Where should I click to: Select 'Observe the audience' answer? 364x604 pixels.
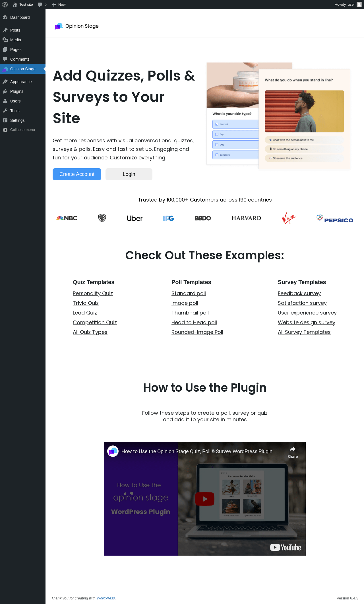[304, 158]
